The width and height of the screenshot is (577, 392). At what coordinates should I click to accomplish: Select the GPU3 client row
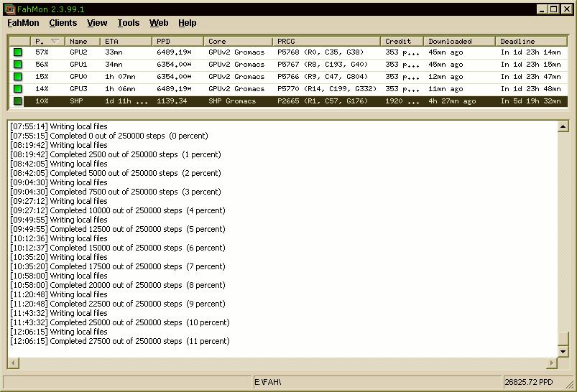(x=288, y=88)
